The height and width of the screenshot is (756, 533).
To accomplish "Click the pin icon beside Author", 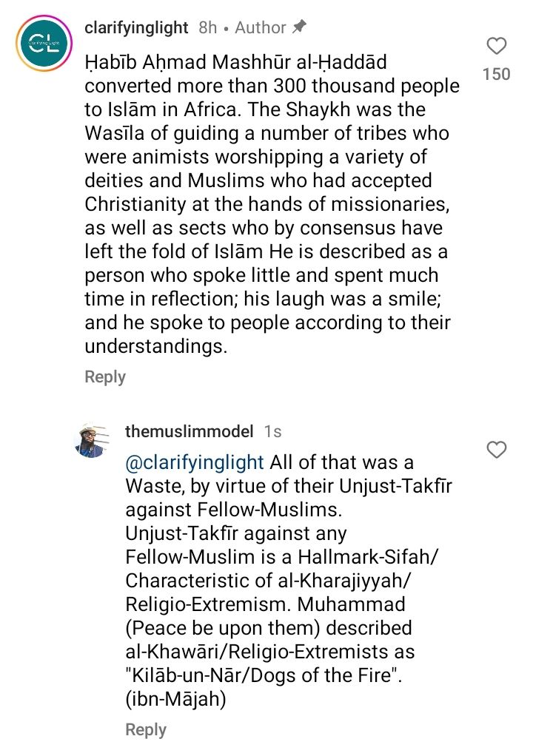I will [299, 27].
